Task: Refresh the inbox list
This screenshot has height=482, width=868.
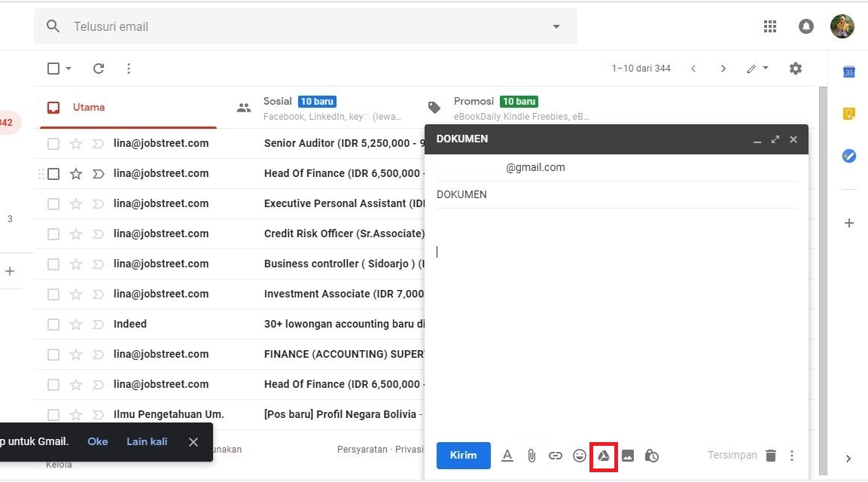Action: tap(99, 68)
